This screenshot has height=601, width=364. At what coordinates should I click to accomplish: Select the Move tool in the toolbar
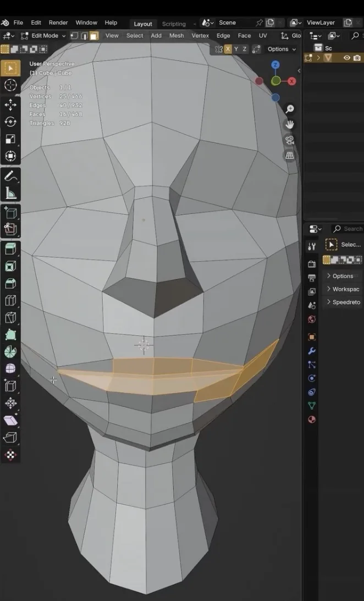[x=10, y=104]
